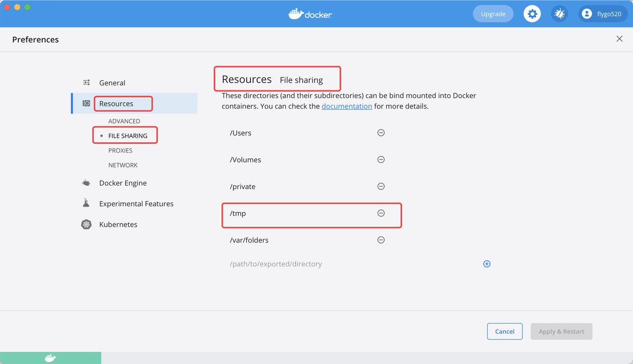
Task: Click the General sliders icon
Action: pos(87,82)
